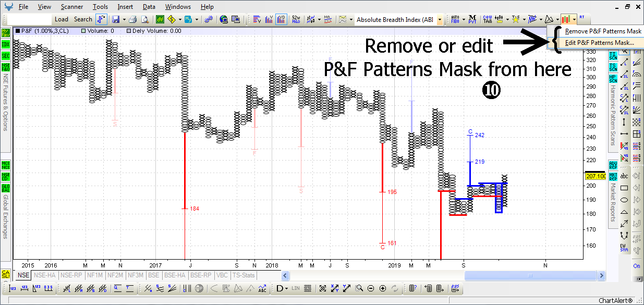644x305 pixels.
Task: Open the Tools menu
Action: pos(100,7)
